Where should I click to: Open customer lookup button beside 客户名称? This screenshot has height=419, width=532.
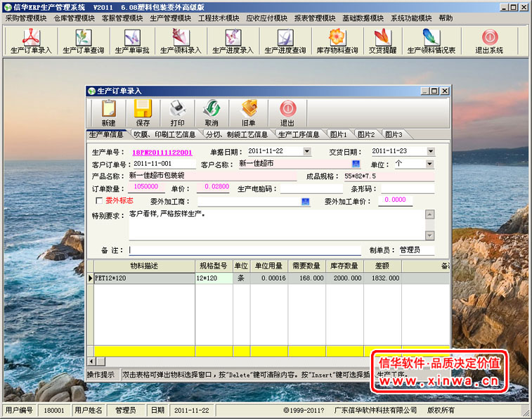[356, 164]
